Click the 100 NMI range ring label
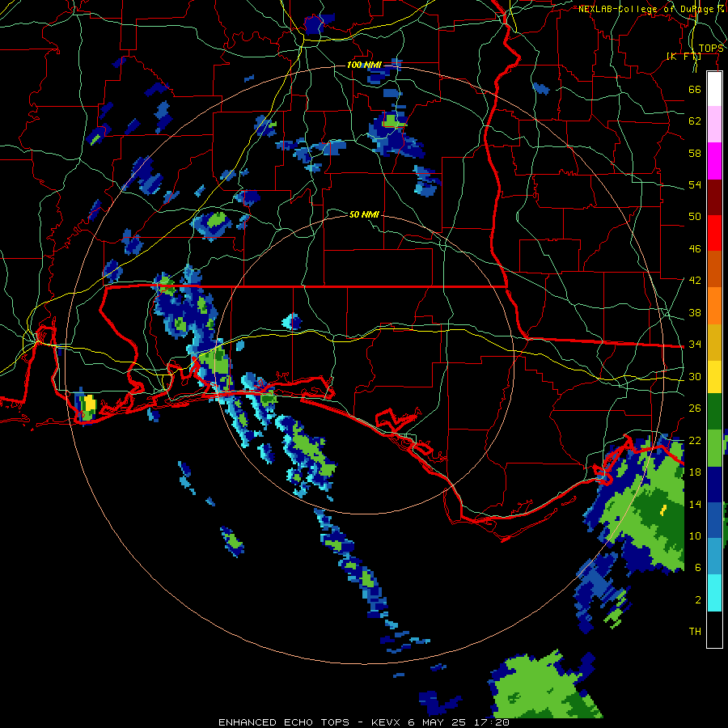The width and height of the screenshot is (728, 728). 364,65
